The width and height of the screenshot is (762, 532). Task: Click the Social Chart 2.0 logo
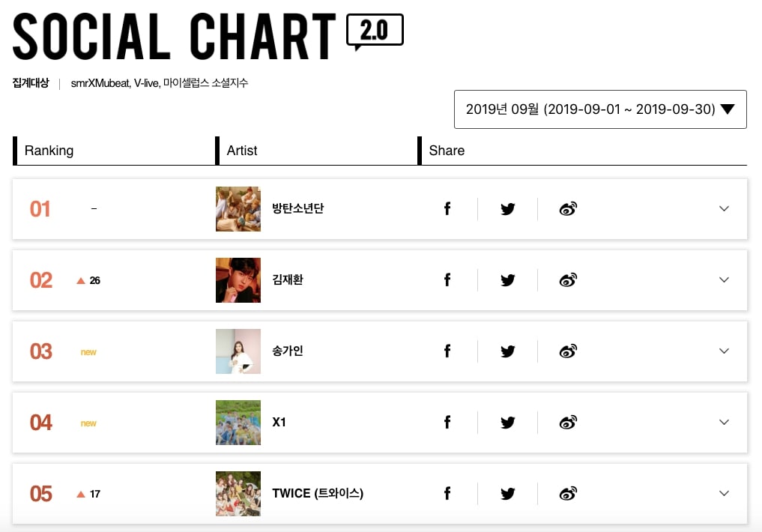point(208,36)
